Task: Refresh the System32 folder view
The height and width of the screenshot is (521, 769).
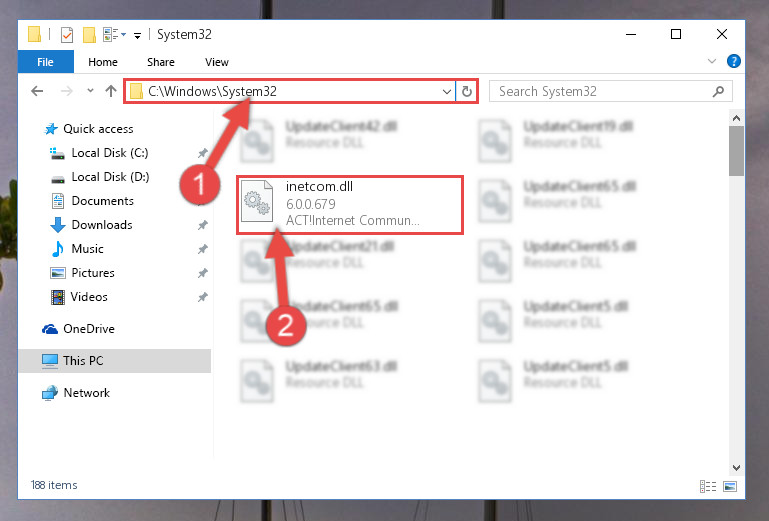Action: click(x=467, y=91)
